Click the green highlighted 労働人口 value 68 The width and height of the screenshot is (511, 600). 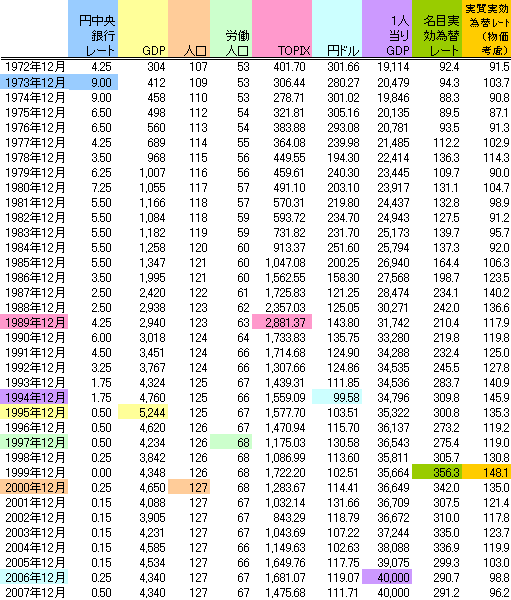231,442
